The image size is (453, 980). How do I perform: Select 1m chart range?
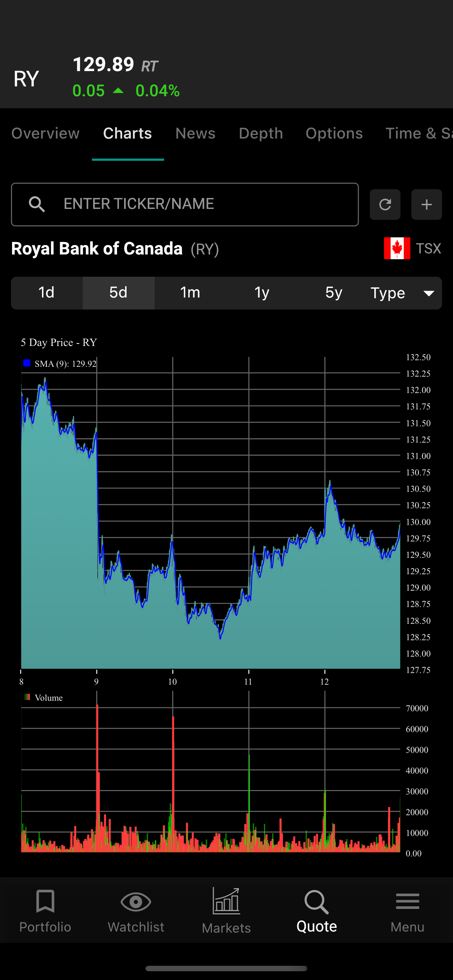tap(190, 293)
